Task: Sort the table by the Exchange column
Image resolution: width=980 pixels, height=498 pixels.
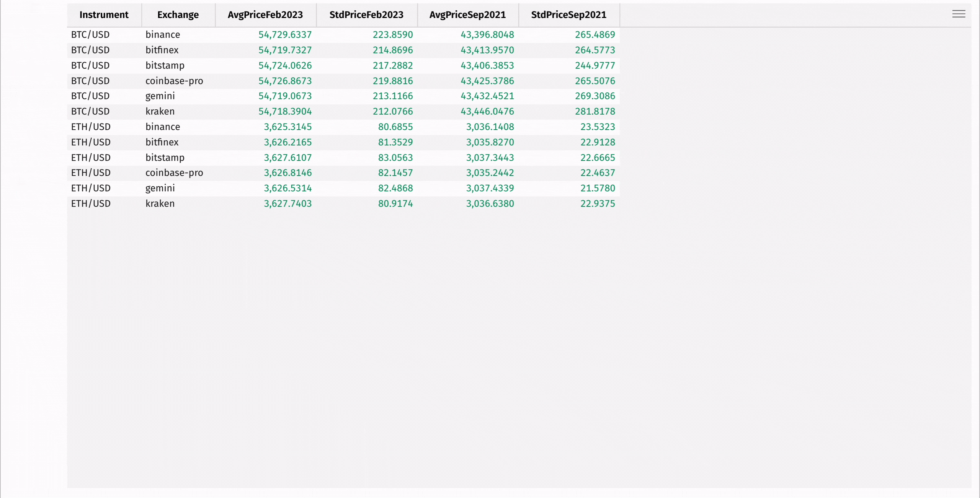Action: click(178, 15)
